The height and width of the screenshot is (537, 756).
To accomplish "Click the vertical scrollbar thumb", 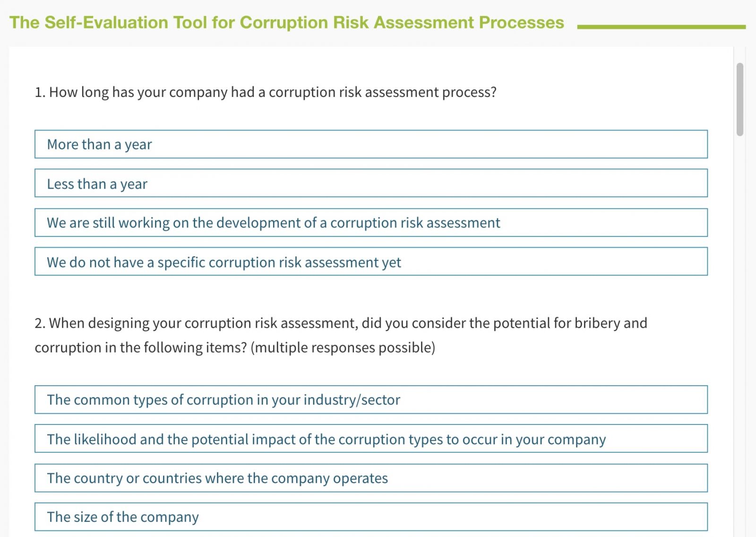I will pos(740,99).
